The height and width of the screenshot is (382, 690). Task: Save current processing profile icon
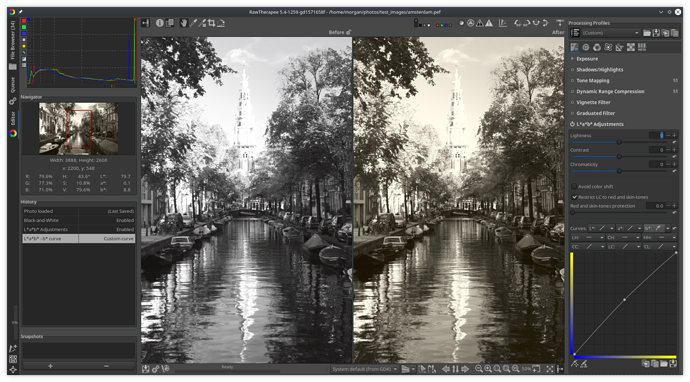(x=656, y=33)
